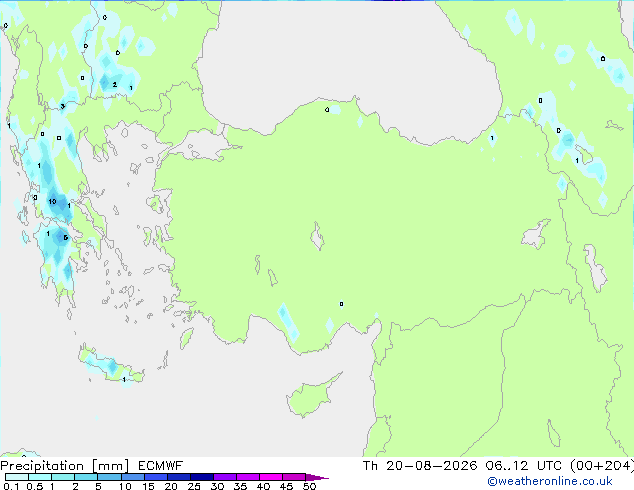Click the legend label '40'
634x490 pixels.
(263, 486)
